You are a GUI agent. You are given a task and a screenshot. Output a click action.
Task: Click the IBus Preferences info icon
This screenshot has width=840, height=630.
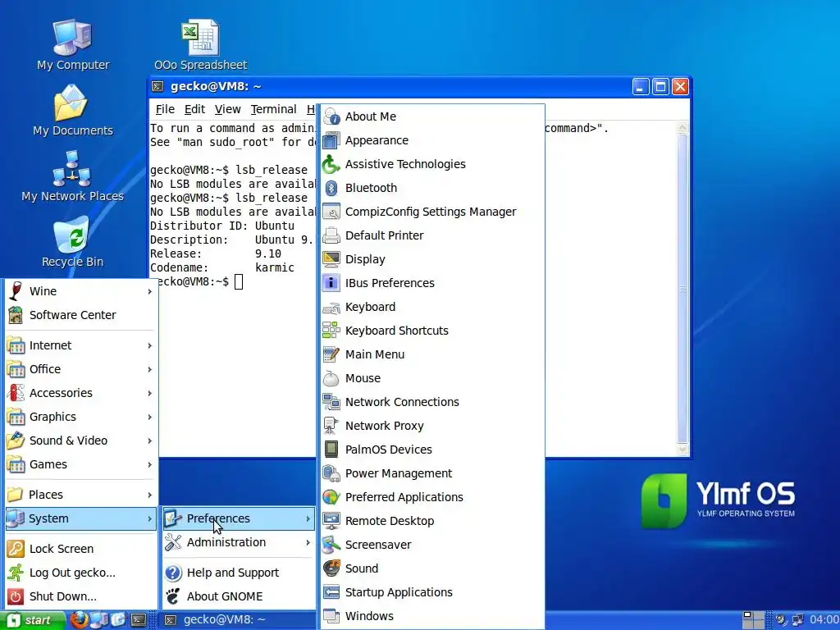coord(331,283)
